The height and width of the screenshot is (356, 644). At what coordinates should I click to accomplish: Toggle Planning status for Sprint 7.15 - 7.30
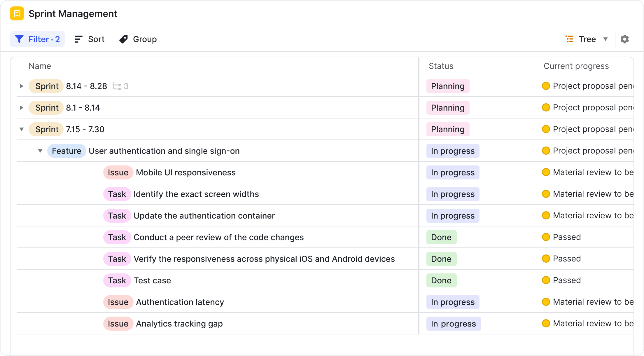tap(448, 129)
